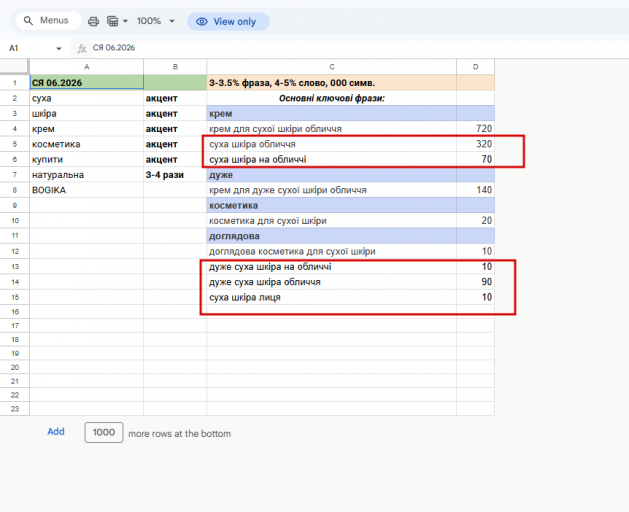
Task: Click the blue 'дуже' group header cell
Action: (332, 175)
